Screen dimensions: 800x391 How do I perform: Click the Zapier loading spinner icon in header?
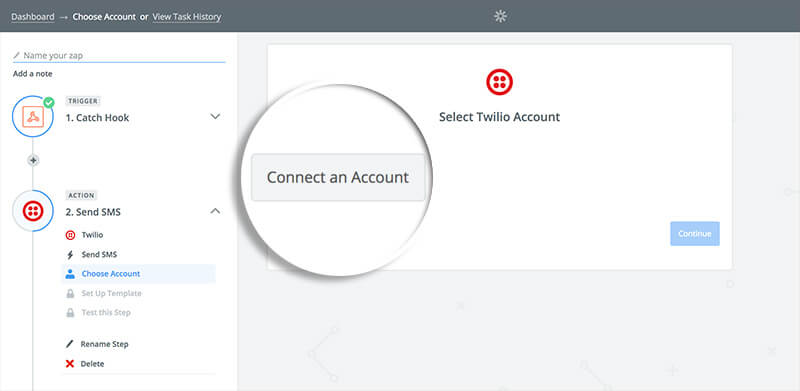(500, 16)
